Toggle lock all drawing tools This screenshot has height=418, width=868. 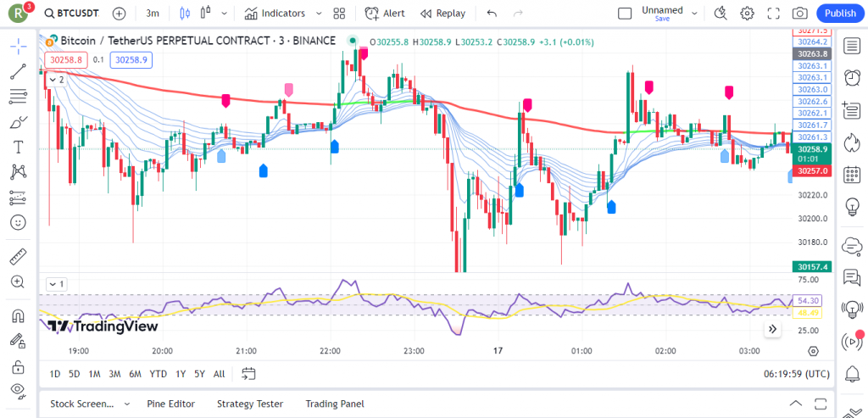click(19, 366)
